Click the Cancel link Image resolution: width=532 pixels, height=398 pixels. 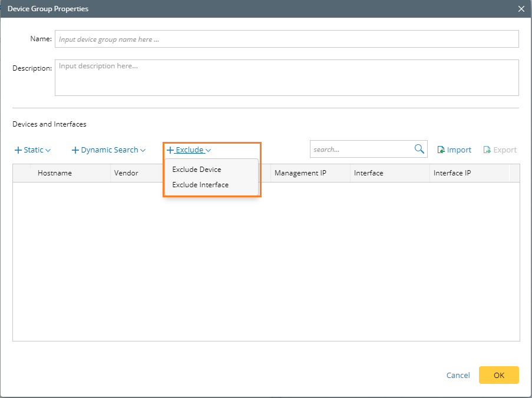458,375
